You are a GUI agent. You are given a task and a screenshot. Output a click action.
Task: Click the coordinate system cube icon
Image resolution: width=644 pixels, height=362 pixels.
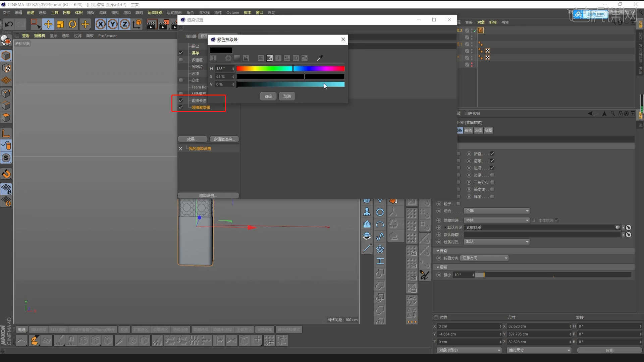click(137, 24)
